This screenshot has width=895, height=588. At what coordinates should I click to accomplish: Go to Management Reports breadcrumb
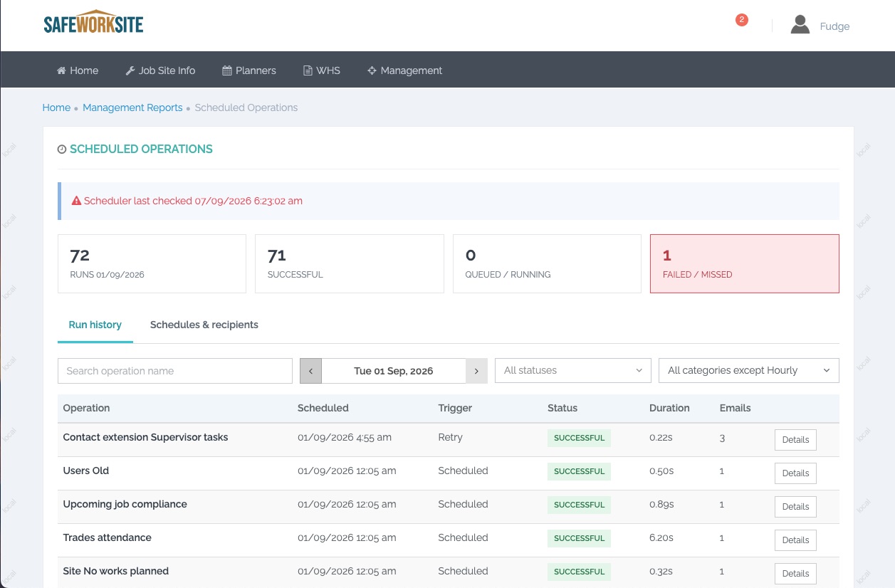(132, 107)
